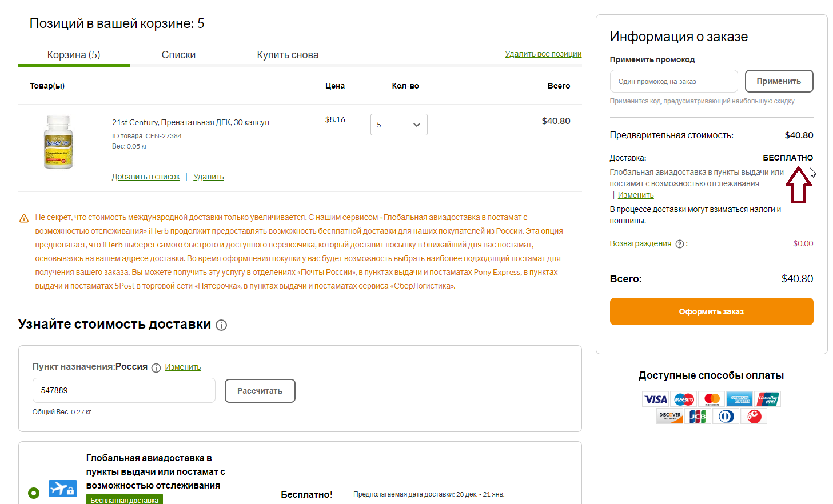The height and width of the screenshot is (504, 833).
Task: Click the 21st Century product thumbnail
Action: pos(58,142)
